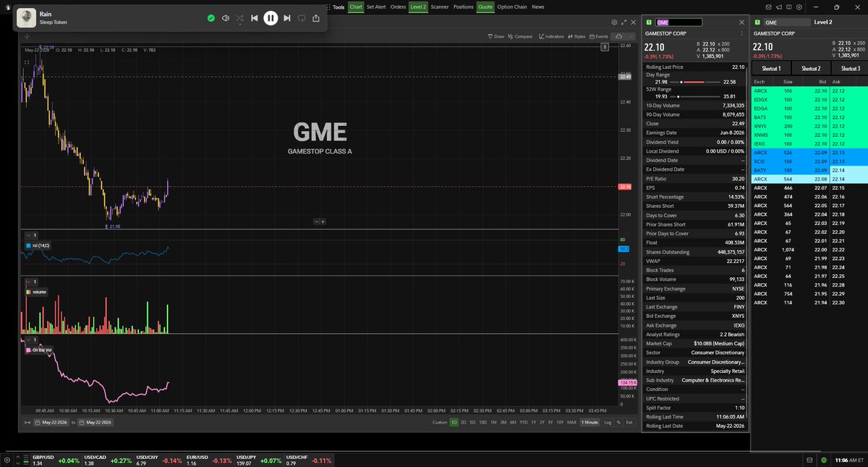The height and width of the screenshot is (467, 868).
Task: Open the Option Chain tab
Action: coord(511,7)
